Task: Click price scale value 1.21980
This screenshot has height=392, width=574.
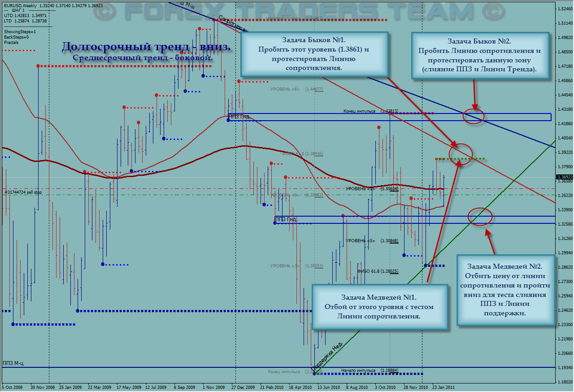Action: 565,339
